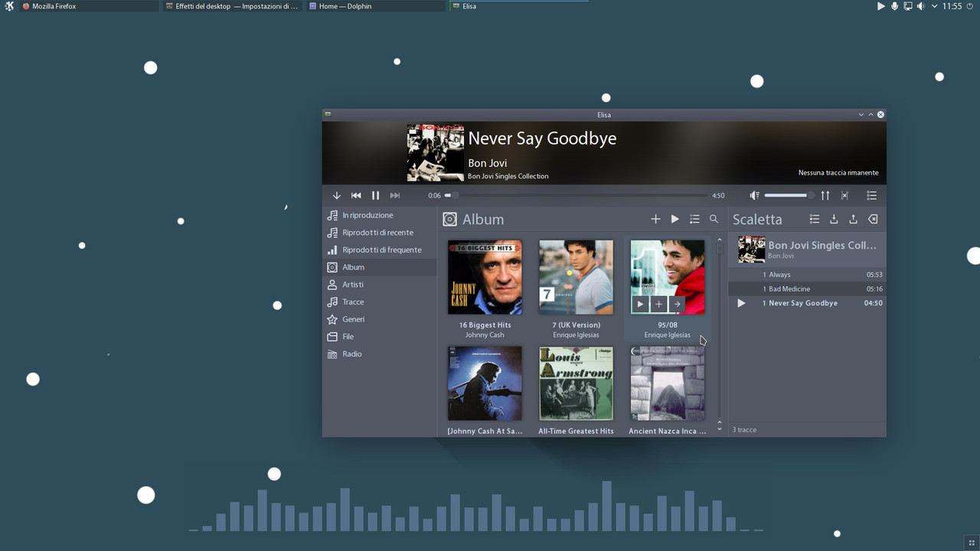Open the album sort options

coord(694,219)
